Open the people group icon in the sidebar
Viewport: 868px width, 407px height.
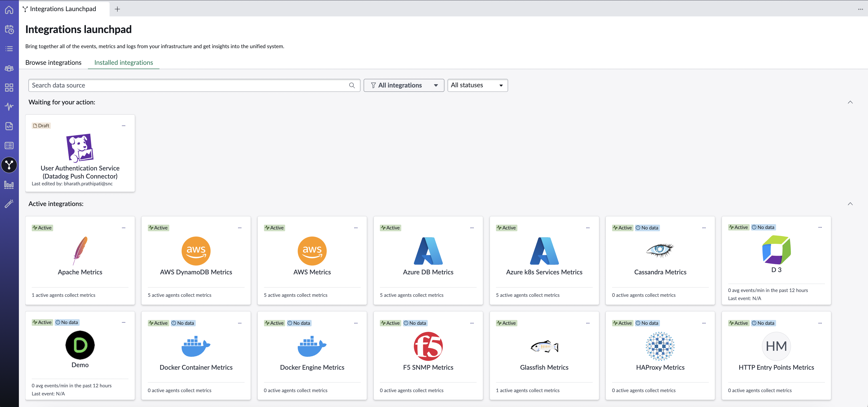tap(9, 68)
